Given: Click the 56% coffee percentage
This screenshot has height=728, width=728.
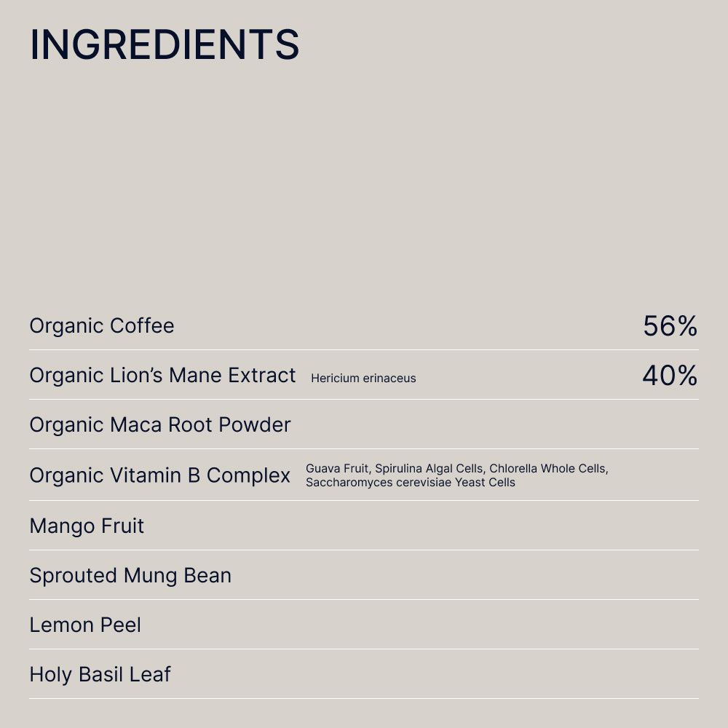Looking at the screenshot, I should (x=670, y=326).
